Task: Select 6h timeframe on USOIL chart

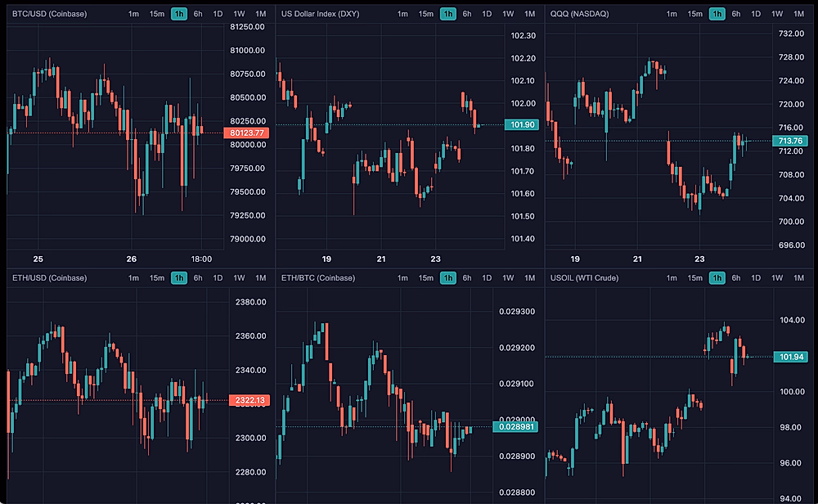Action: pyautogui.click(x=736, y=278)
